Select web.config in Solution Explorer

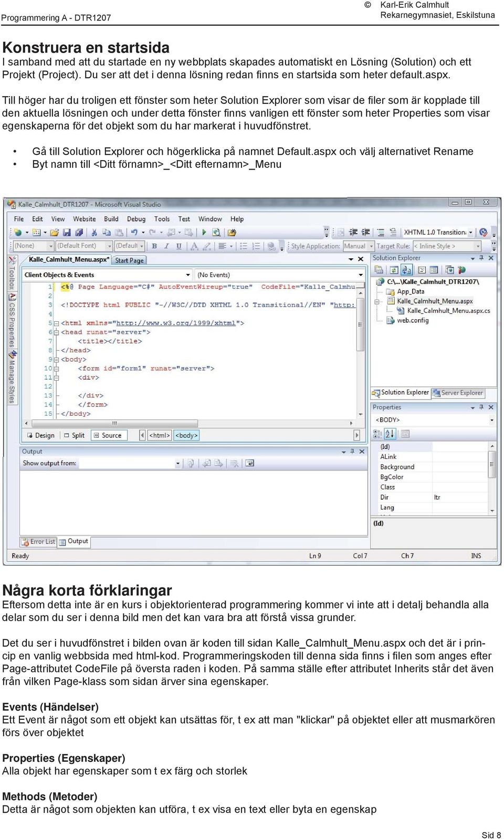tap(413, 320)
